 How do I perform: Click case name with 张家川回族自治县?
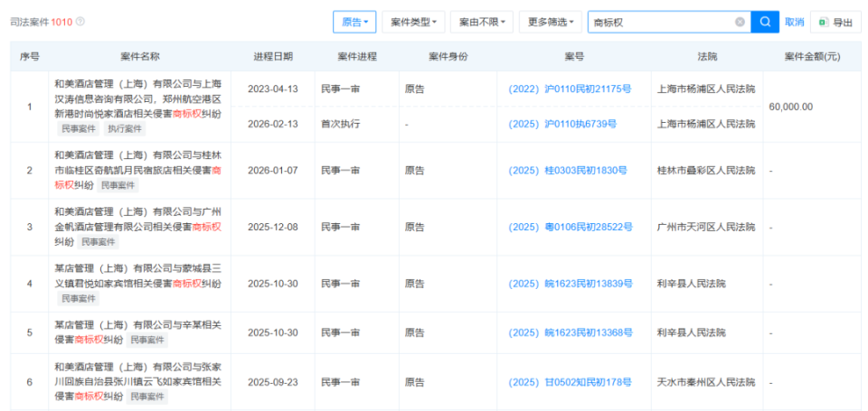coord(138,382)
